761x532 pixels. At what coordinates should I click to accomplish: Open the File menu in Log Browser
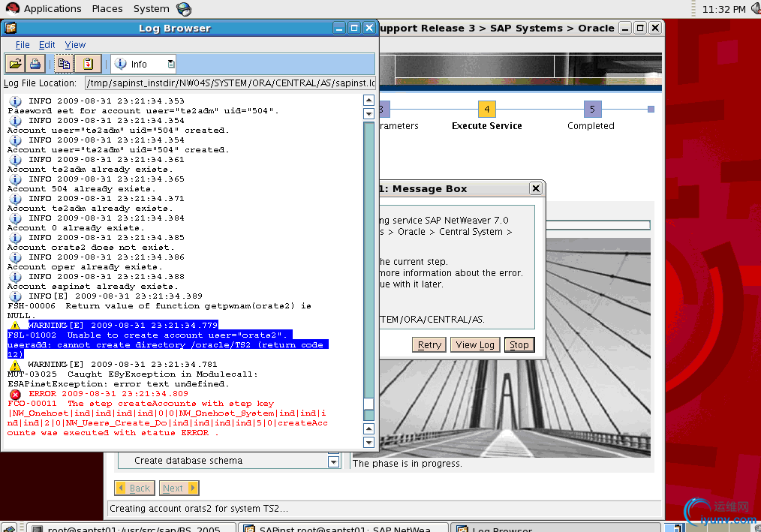23,45
